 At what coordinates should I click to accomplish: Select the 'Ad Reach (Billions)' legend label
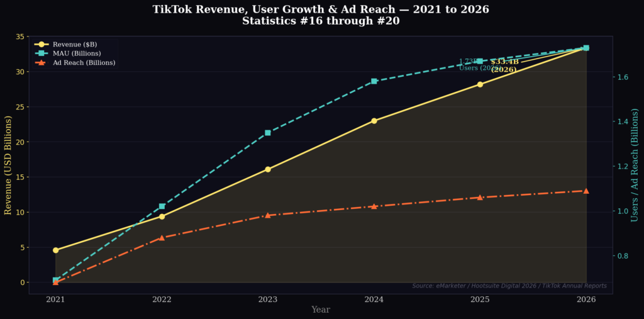pyautogui.click(x=84, y=62)
